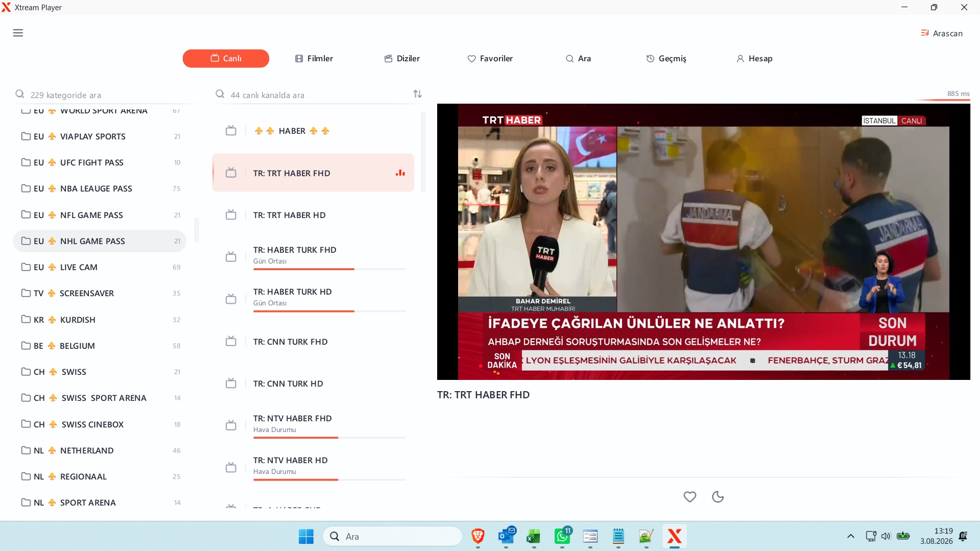Select the NL NETHERLAND category

(100, 450)
